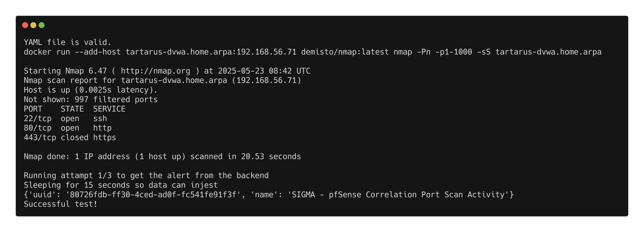Click the alert uuid string
The width and height of the screenshot is (644, 232).
click(151, 194)
